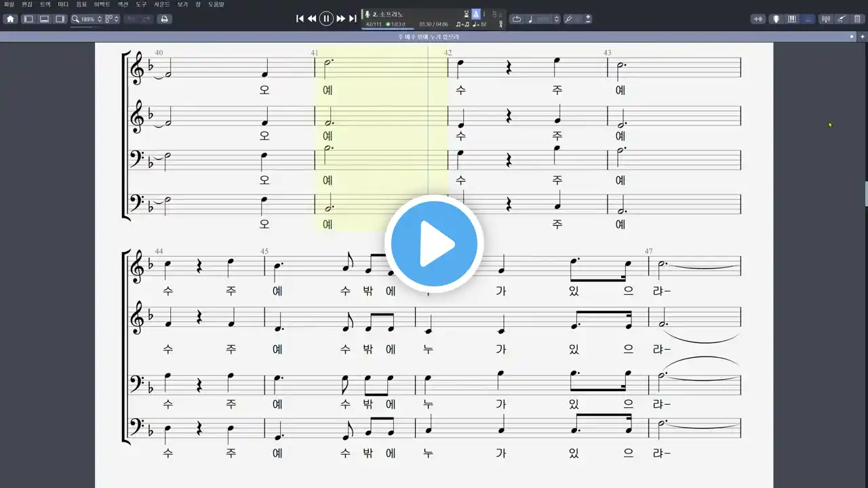Image resolution: width=868 pixels, height=488 pixels.
Task: Toggle loop playback
Action: (x=517, y=19)
